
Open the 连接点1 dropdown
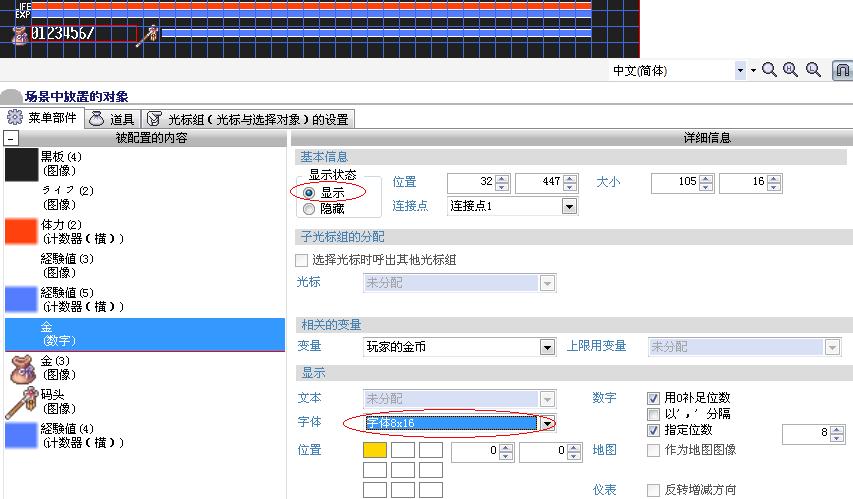(569, 206)
